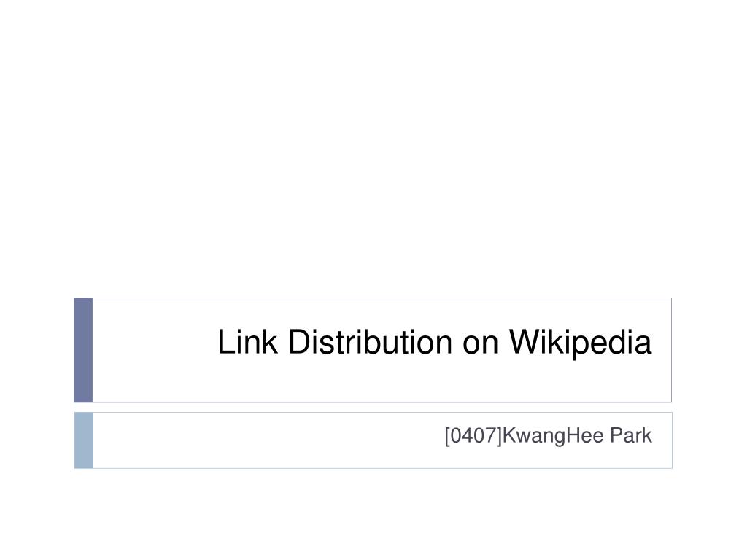Click the word "on" in the title
Viewport: 747px width, 560px height.
480,345
